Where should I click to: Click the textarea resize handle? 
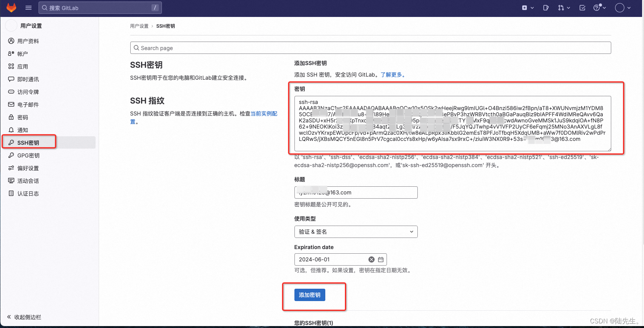[x=609, y=149]
